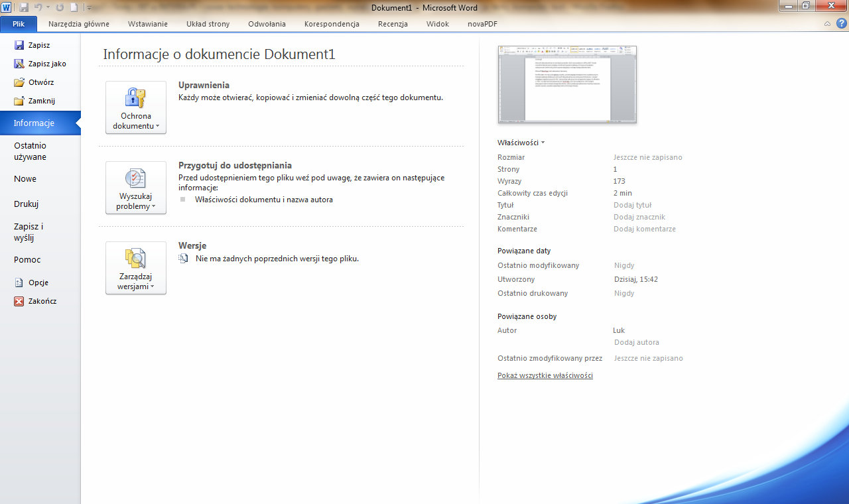This screenshot has height=504, width=849.
Task: Click the Uprawnienia heading
Action: tap(204, 85)
